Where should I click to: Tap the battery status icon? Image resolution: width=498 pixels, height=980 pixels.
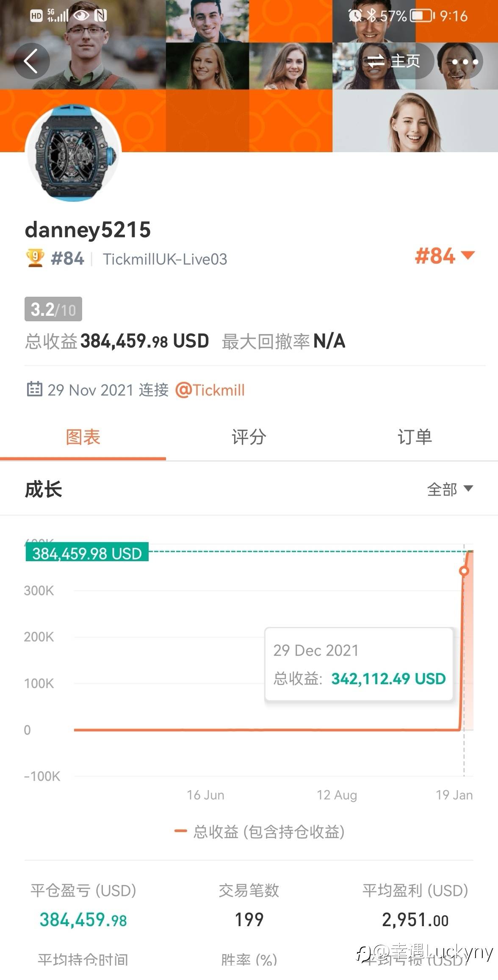point(422,16)
